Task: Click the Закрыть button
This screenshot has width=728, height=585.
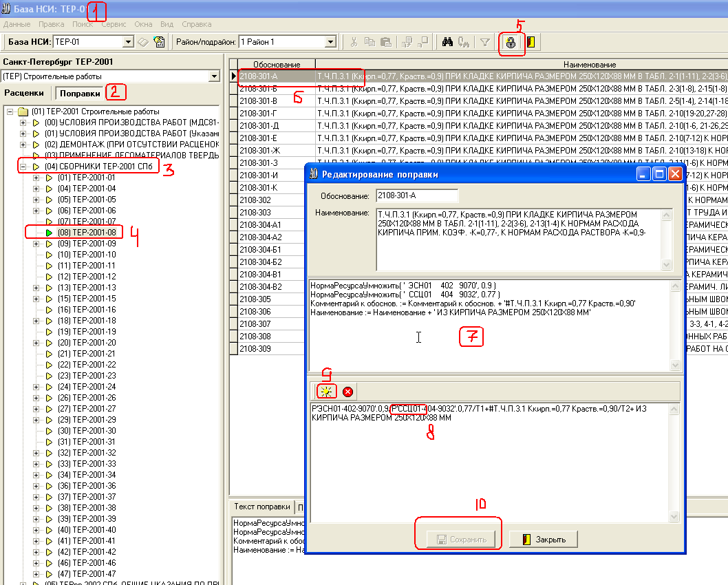Action: tap(544, 540)
